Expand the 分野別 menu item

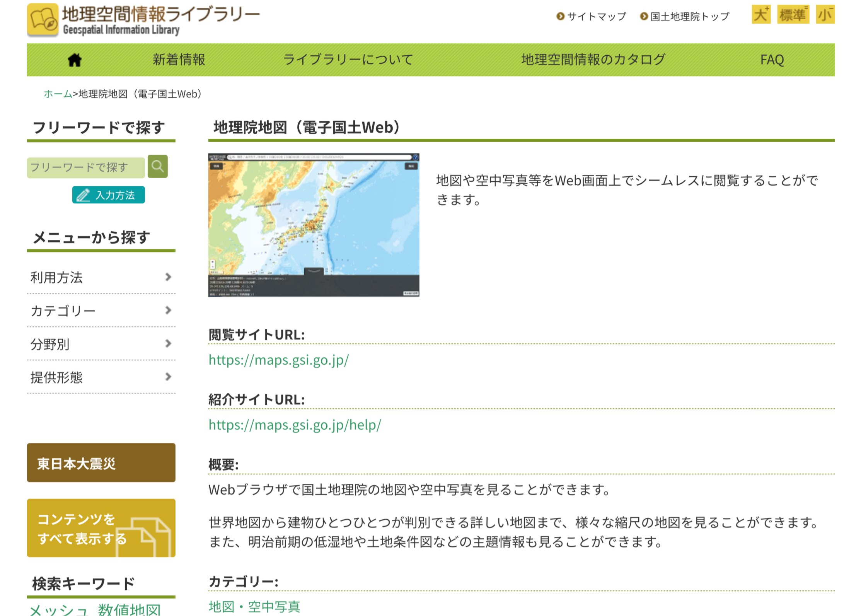coord(101,344)
